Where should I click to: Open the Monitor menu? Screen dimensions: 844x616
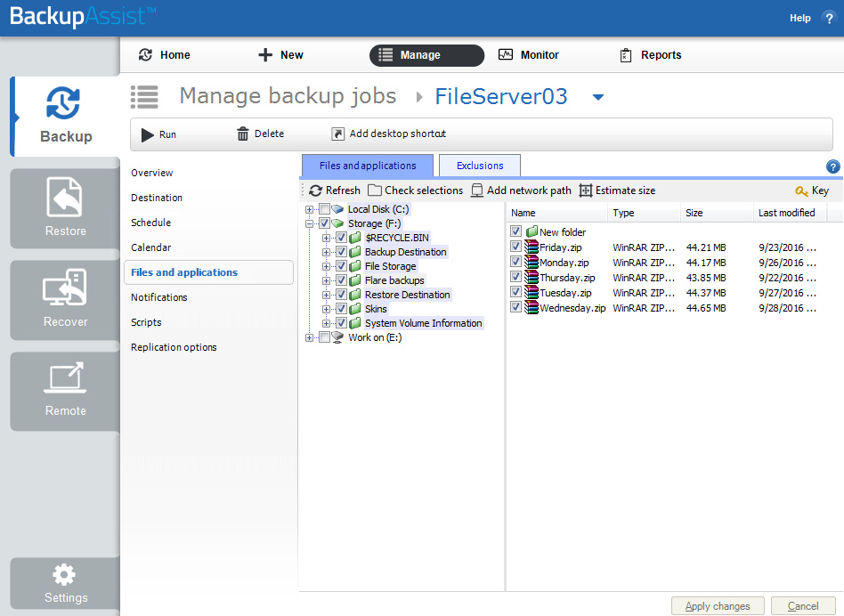[529, 55]
